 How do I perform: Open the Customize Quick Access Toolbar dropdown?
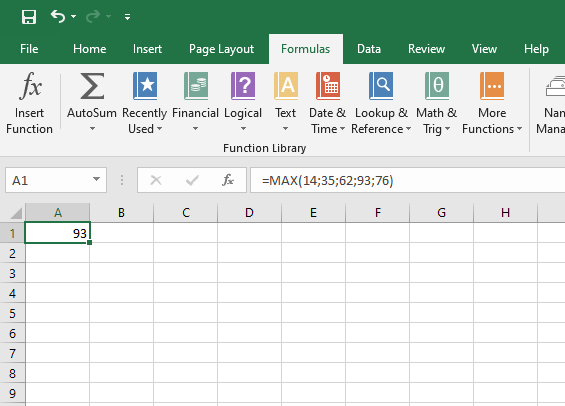(x=127, y=17)
